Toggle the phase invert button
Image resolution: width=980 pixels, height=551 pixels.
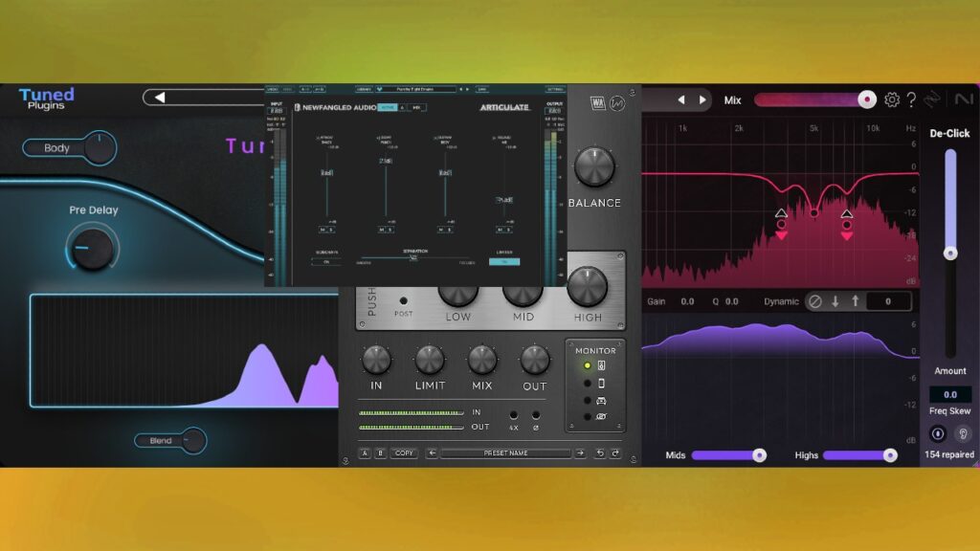pyautogui.click(x=536, y=415)
